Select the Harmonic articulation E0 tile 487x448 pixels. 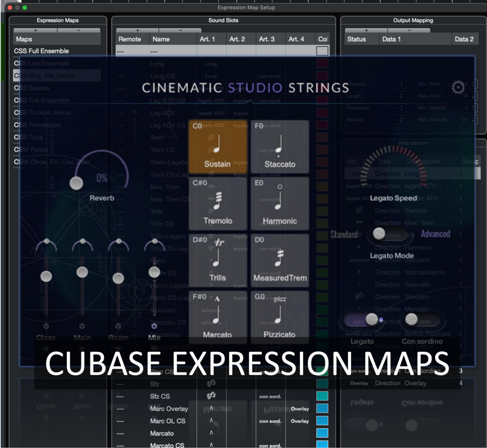point(280,203)
